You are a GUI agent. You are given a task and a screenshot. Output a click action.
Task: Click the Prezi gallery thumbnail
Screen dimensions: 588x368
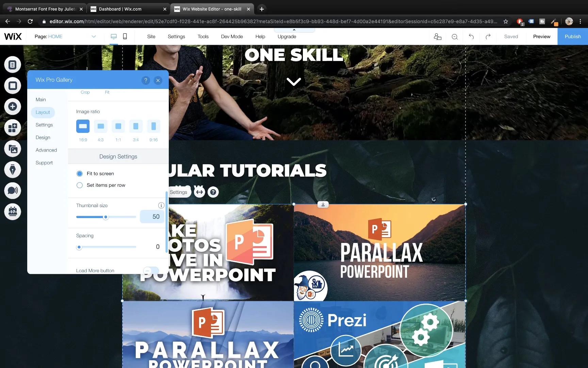(x=380, y=335)
